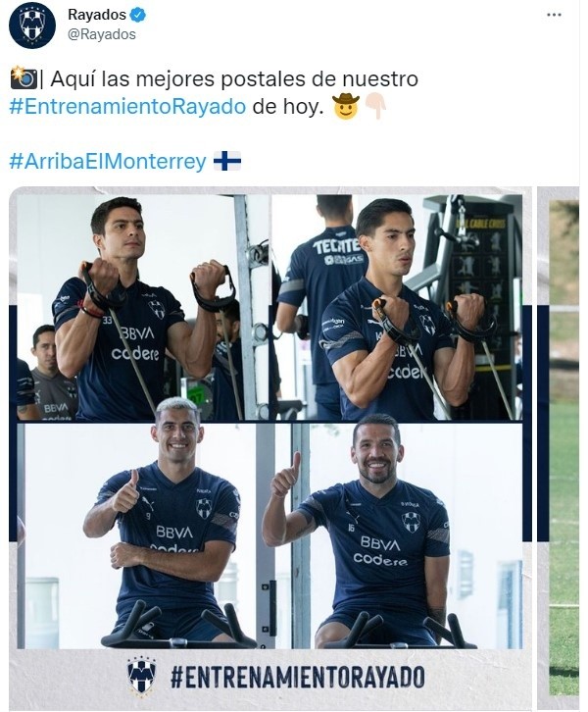Click the BBVA codere logo on the top-left jersey

click(135, 343)
